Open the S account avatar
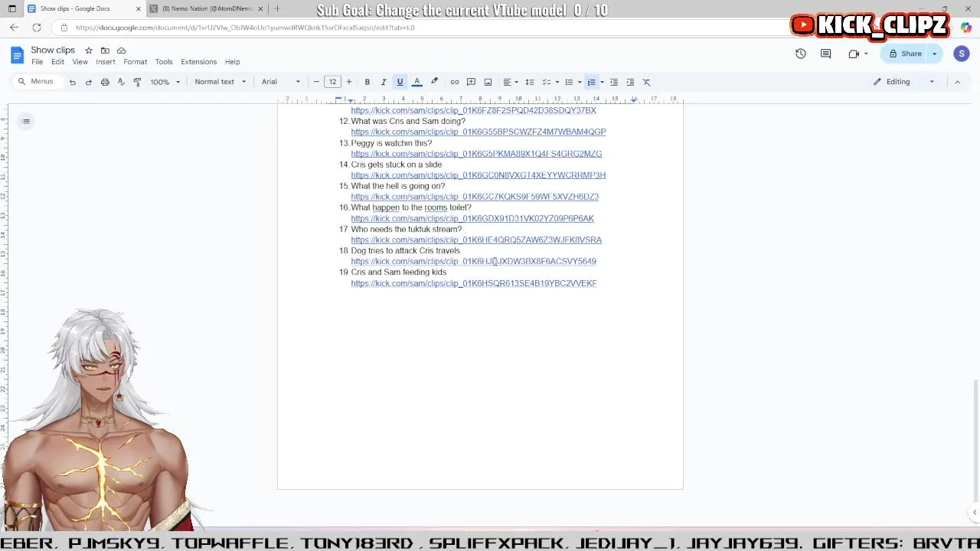 tap(962, 54)
